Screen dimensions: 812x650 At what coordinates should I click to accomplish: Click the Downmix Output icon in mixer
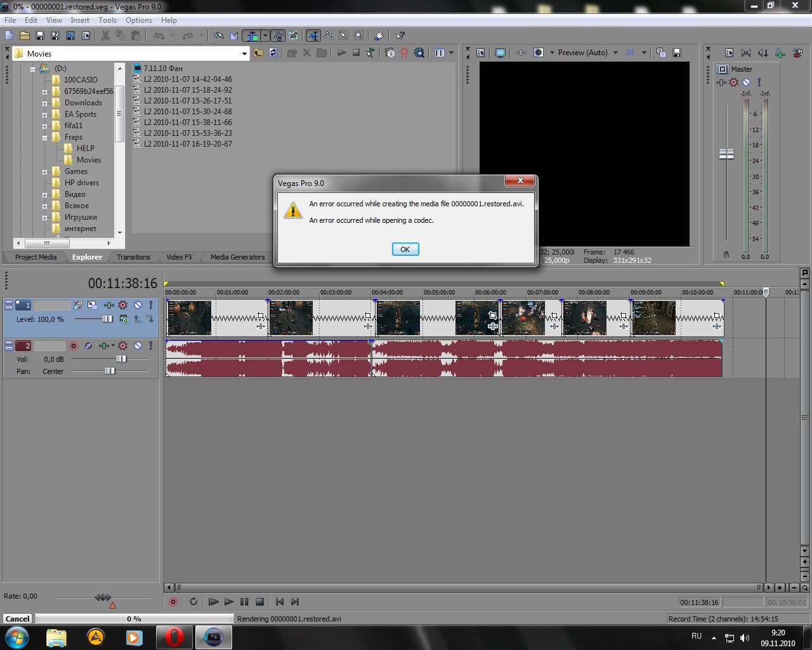pyautogui.click(x=746, y=53)
